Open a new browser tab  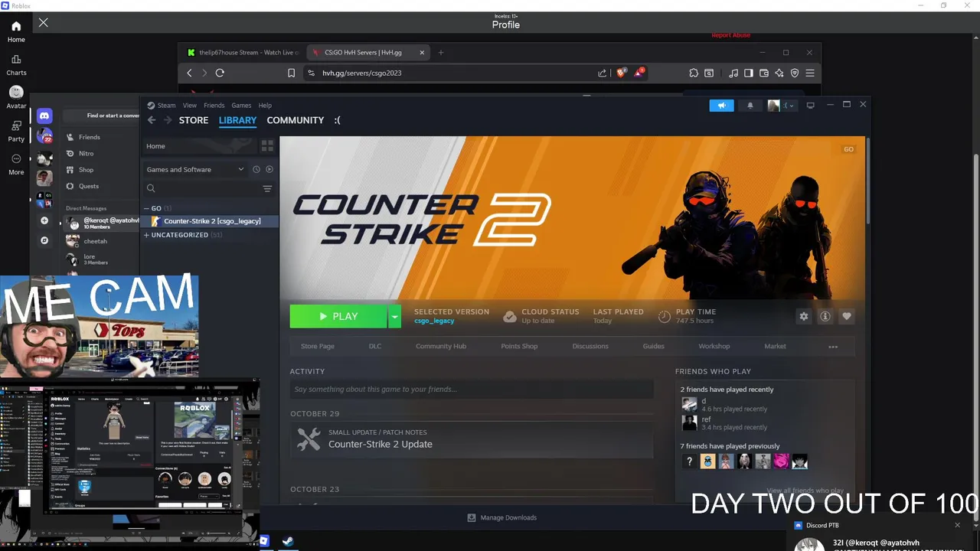click(x=440, y=53)
